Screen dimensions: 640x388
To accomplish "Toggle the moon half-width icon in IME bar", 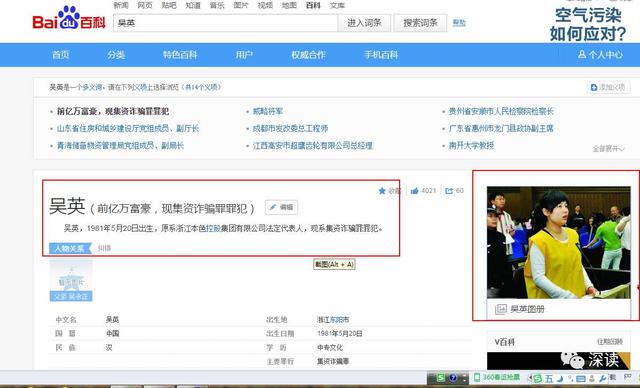I will [560, 379].
